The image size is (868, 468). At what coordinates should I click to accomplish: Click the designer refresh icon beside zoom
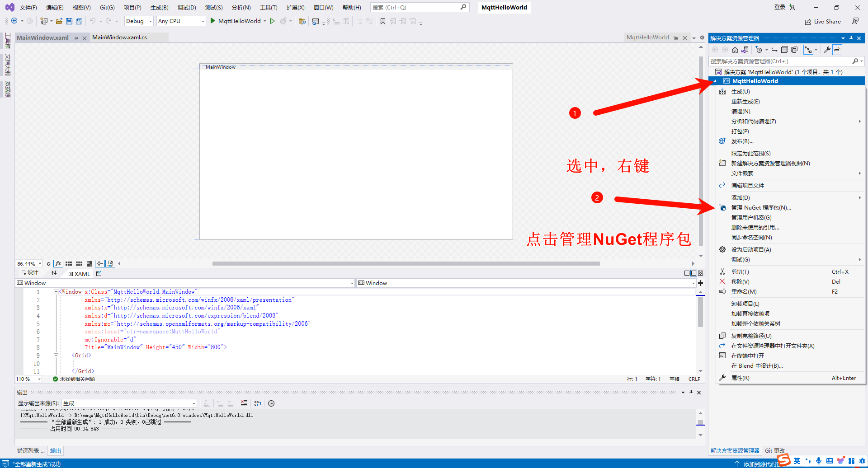click(48, 263)
